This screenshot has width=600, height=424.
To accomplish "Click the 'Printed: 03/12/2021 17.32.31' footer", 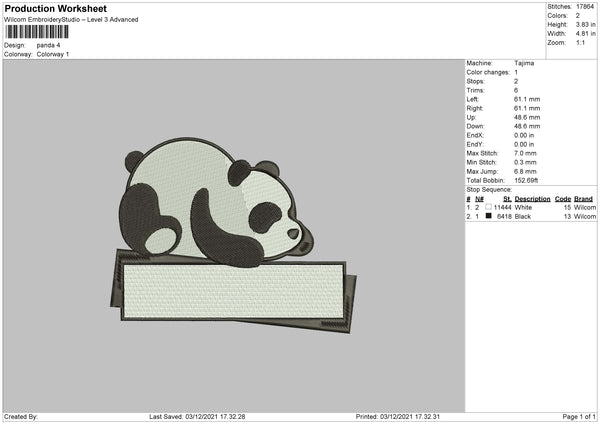I will pos(398,417).
